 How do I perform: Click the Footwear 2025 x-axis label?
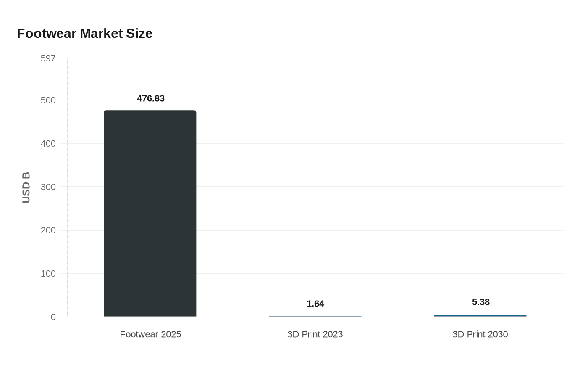150,334
